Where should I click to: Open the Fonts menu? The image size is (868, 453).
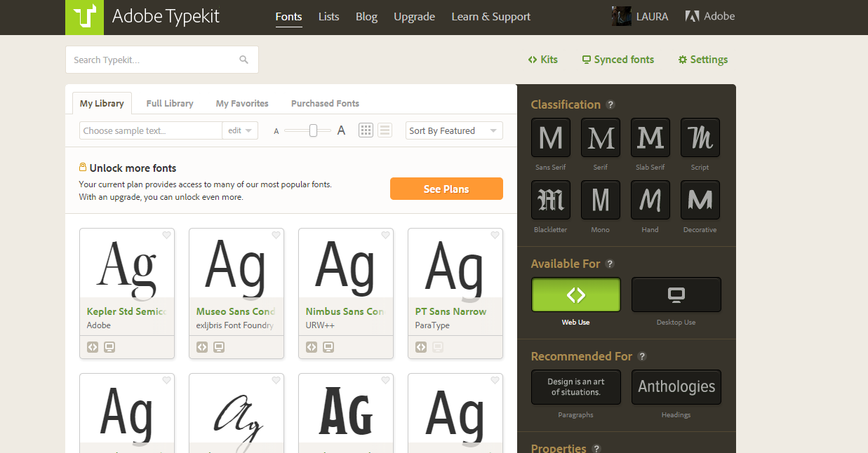pyautogui.click(x=289, y=16)
